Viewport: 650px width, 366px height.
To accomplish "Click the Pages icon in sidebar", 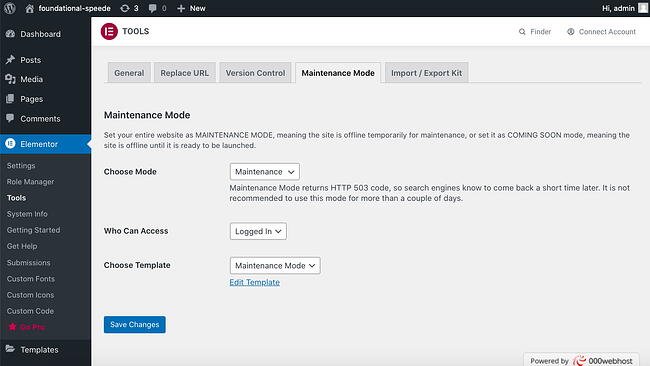I will tap(10, 99).
